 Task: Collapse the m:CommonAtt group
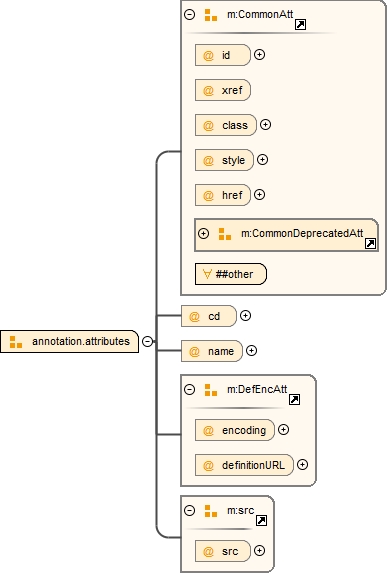[190, 15]
